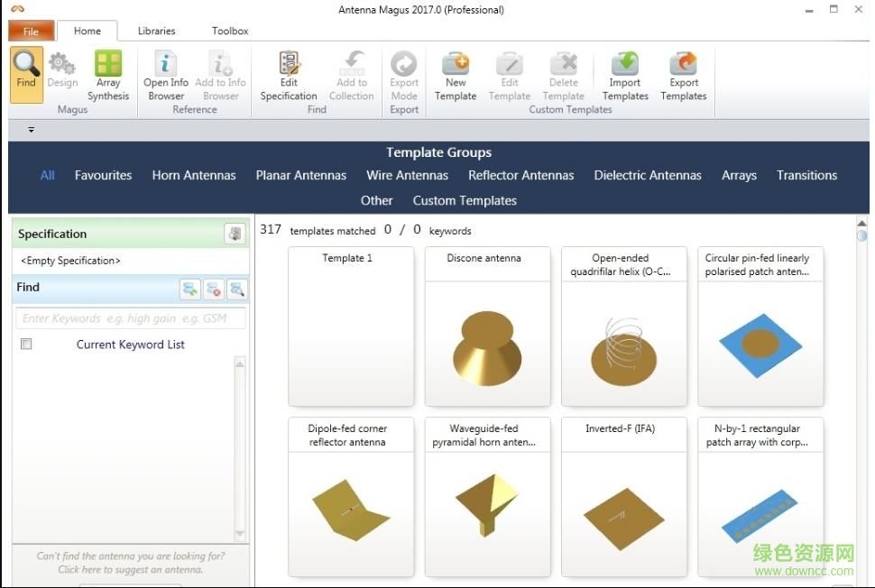Switch to the Libraries ribbon tab
Screen dimensions: 875x588
(156, 31)
